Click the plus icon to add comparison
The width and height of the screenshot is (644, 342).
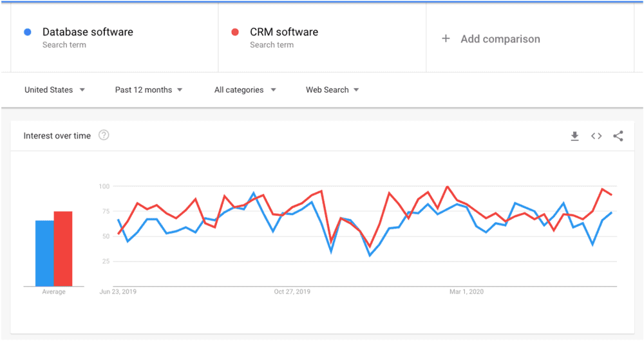coord(446,39)
